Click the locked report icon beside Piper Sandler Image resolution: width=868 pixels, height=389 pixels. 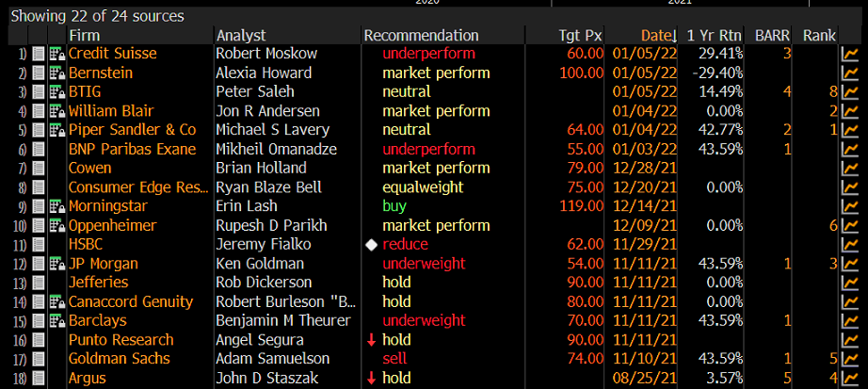[x=56, y=130]
